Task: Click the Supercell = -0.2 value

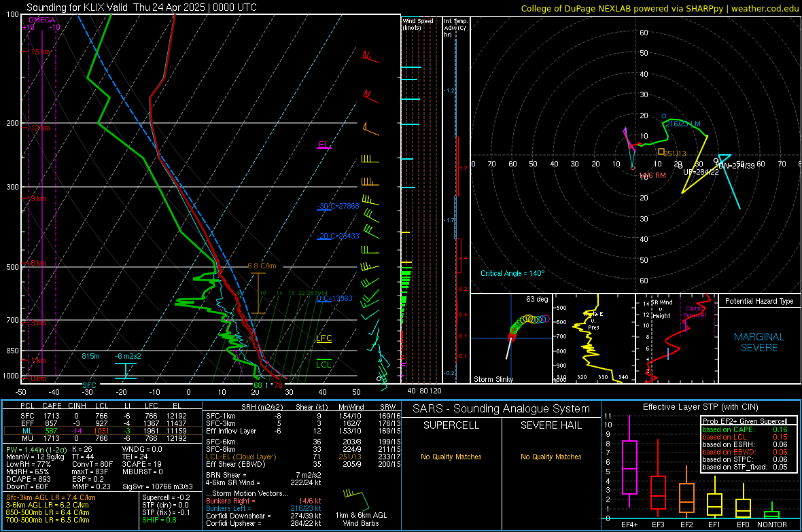Action: pyautogui.click(x=166, y=497)
